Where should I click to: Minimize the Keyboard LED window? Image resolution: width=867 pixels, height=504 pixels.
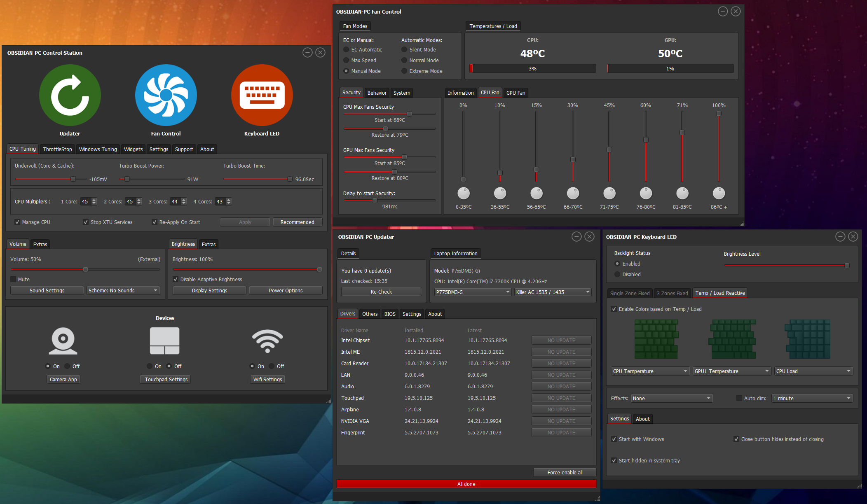(x=840, y=236)
